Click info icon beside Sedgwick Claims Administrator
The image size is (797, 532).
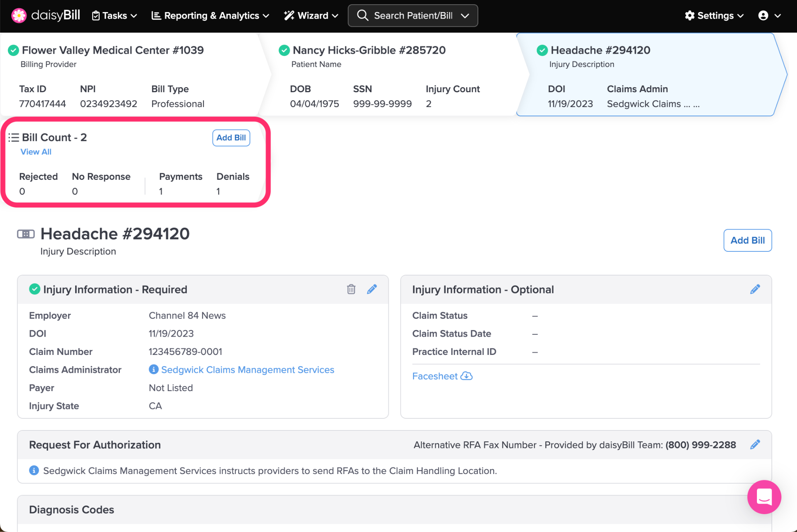click(x=154, y=369)
